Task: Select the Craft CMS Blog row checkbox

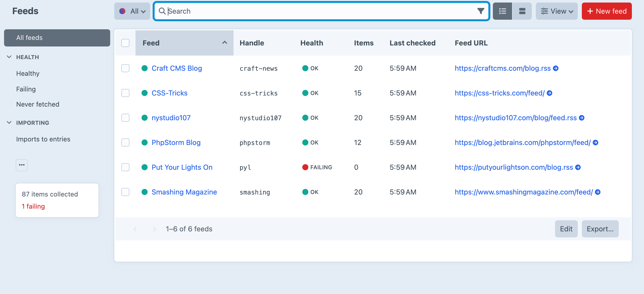Action: (125, 68)
